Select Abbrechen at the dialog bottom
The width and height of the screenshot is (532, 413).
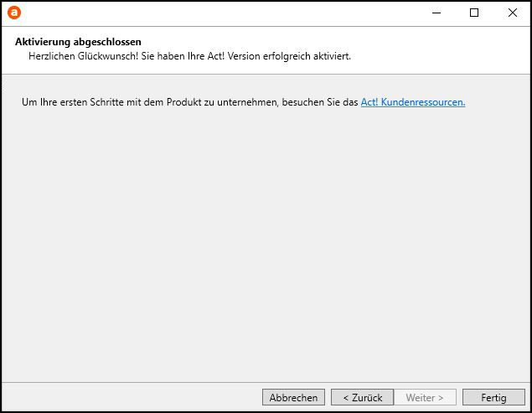coord(293,397)
